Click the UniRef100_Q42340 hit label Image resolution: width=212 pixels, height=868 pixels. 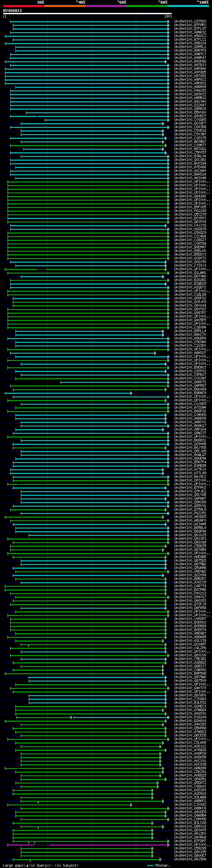190,102
